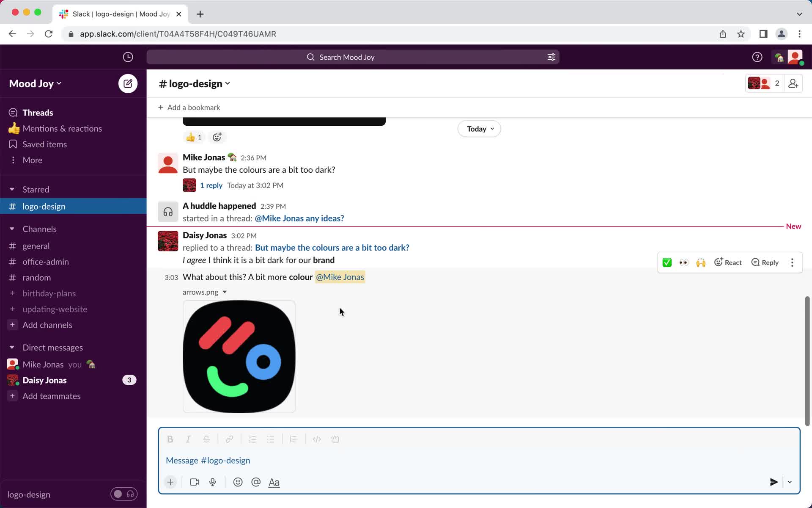Open birthday-plans channel
This screenshot has height=508, width=812.
[73, 293]
